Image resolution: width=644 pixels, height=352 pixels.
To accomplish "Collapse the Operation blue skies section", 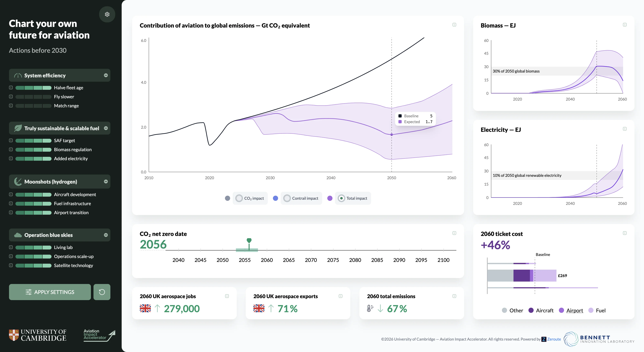I will [106, 235].
